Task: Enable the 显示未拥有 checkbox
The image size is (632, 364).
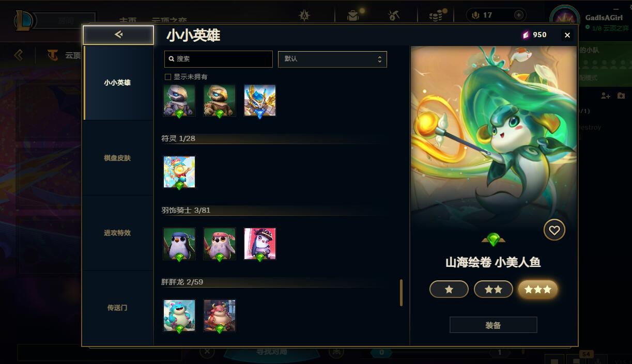Action: (167, 77)
